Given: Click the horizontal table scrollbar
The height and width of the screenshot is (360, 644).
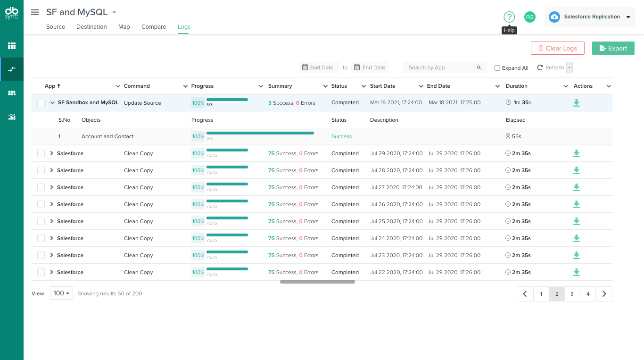Looking at the screenshot, I should tap(317, 282).
